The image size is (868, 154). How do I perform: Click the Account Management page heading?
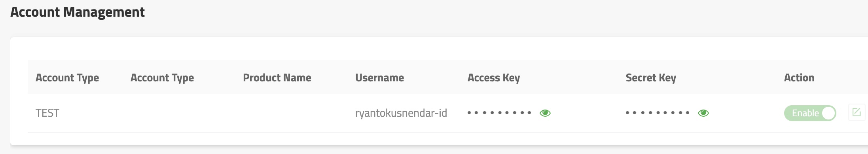pyautogui.click(x=78, y=12)
